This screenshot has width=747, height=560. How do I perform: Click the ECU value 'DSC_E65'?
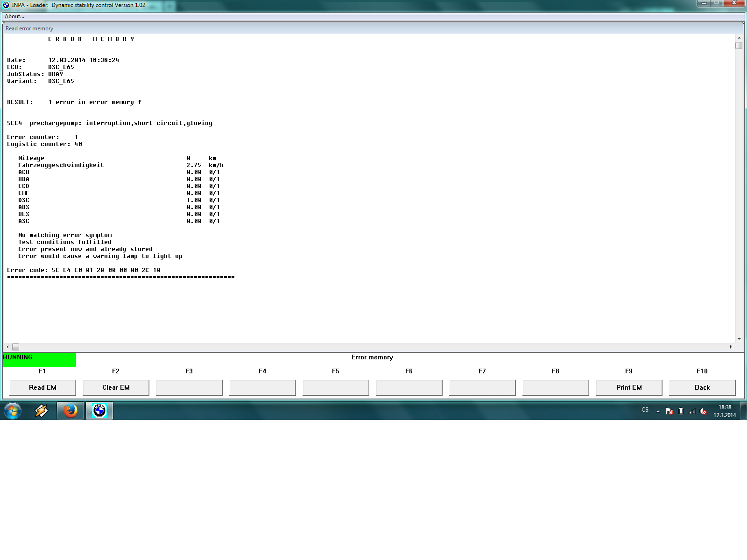61,67
